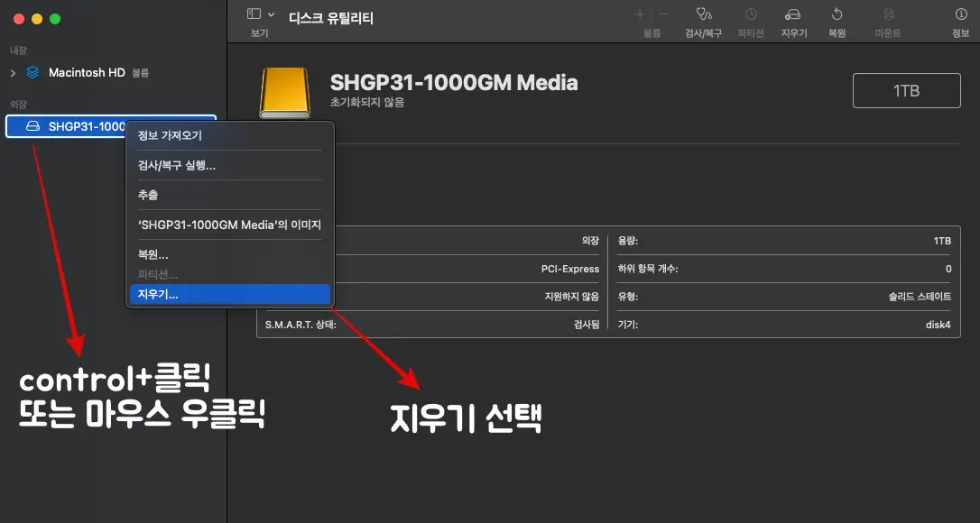Click the 1TB capacity button

[x=906, y=90]
